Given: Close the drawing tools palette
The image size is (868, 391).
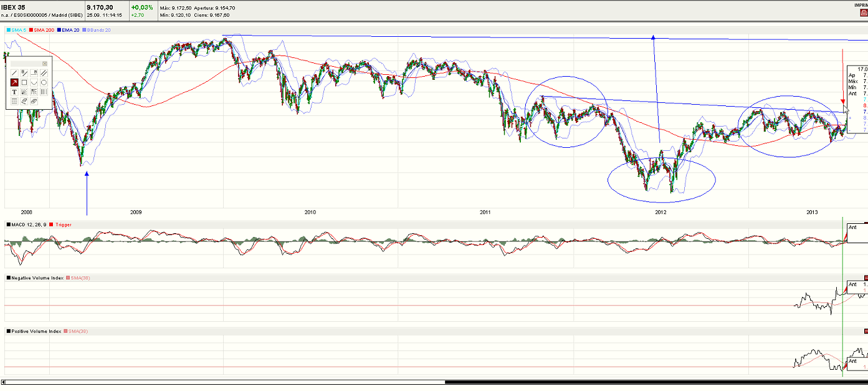Looking at the screenshot, I should (45, 64).
